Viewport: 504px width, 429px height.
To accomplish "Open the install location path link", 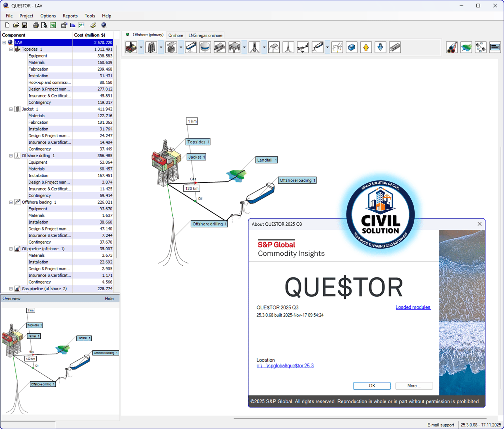I will pos(285,366).
